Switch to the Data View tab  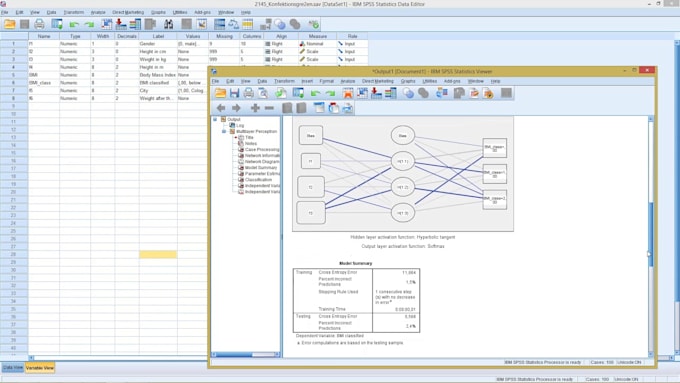click(x=13, y=367)
